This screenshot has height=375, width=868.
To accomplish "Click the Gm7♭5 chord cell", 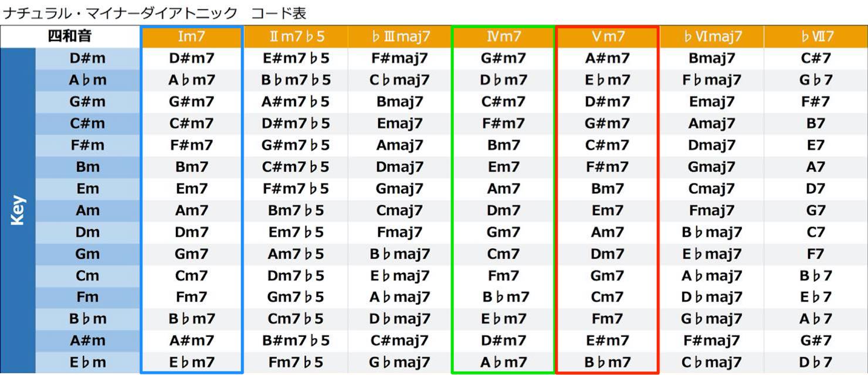I will [x=296, y=297].
